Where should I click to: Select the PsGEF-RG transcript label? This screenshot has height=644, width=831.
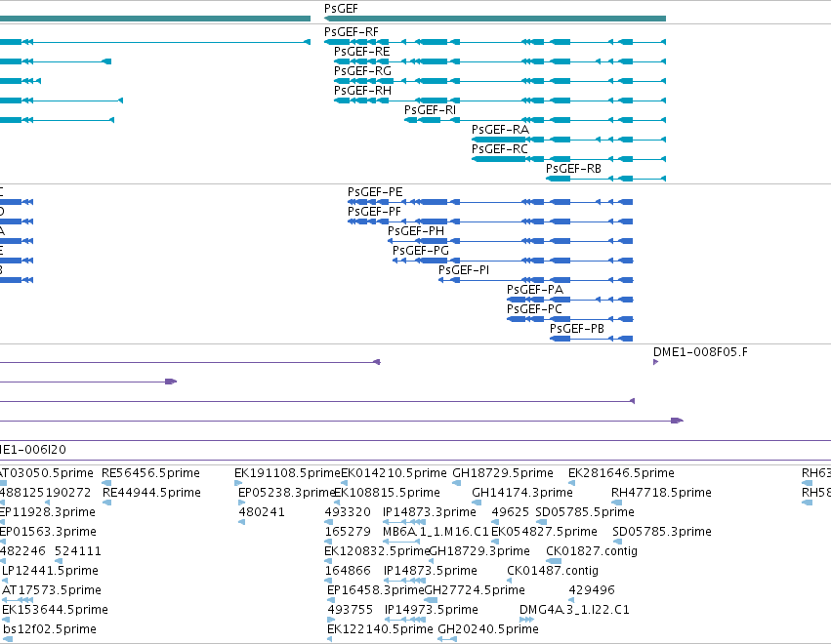pos(362,71)
